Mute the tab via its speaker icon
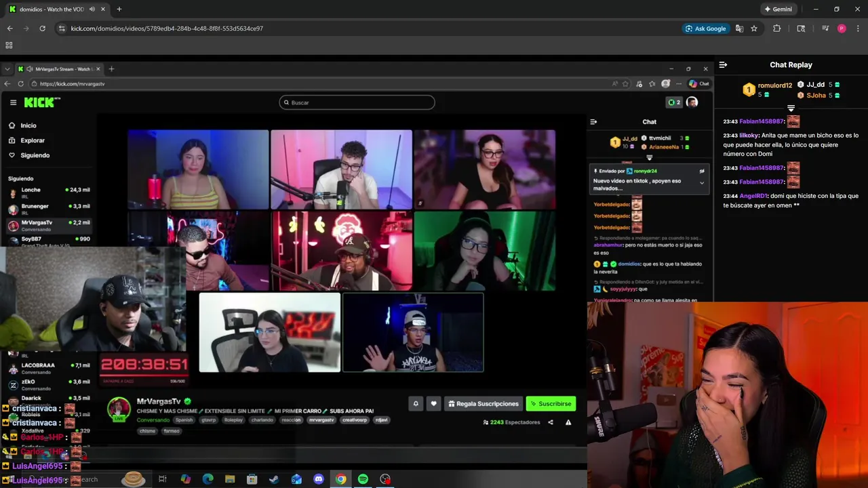Screen dimensions: 868x488 92,9
